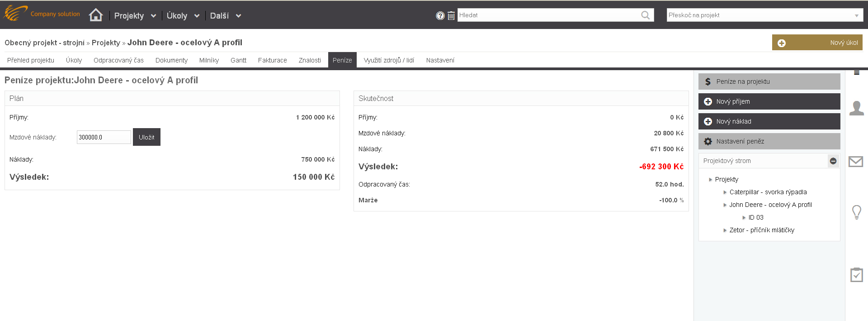
Task: Open the Fakturace tab
Action: pyautogui.click(x=273, y=60)
